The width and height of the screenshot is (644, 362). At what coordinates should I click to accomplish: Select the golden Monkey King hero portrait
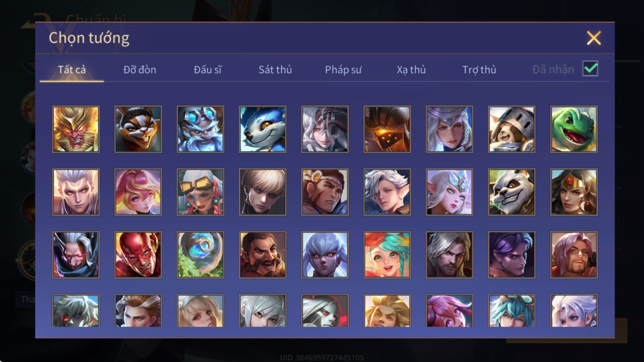point(76,129)
